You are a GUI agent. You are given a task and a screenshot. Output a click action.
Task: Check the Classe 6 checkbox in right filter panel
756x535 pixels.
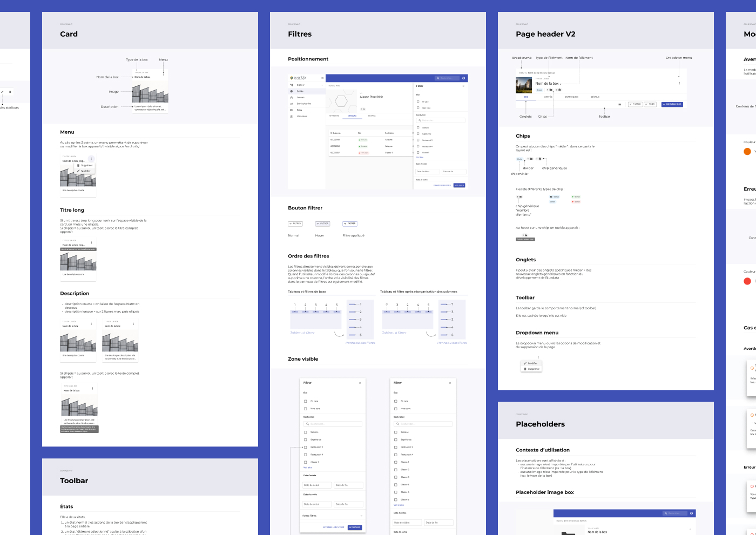pyautogui.click(x=396, y=500)
